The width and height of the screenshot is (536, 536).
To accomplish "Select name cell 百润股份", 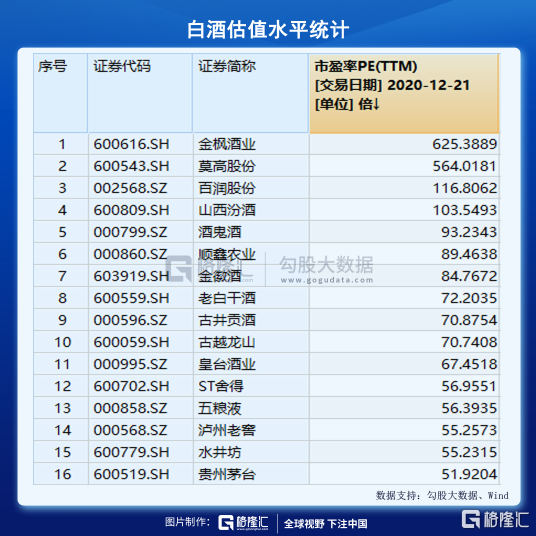I will click(251, 188).
